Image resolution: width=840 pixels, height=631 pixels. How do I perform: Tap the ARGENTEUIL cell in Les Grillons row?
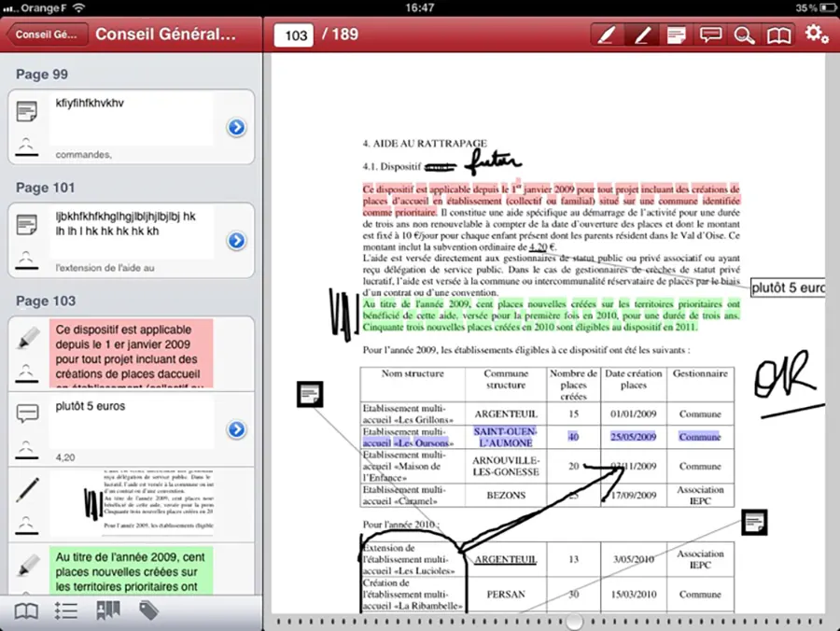tap(506, 414)
